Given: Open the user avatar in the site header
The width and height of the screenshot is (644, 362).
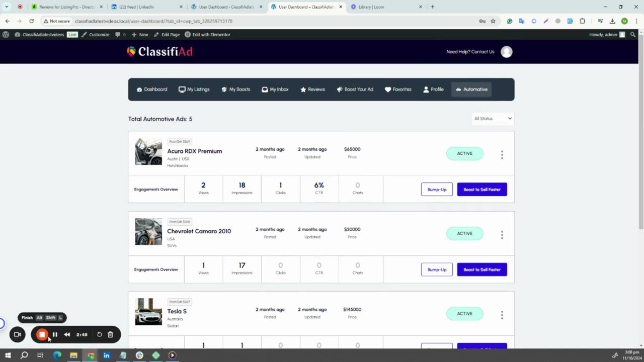Looking at the screenshot, I should tap(507, 52).
